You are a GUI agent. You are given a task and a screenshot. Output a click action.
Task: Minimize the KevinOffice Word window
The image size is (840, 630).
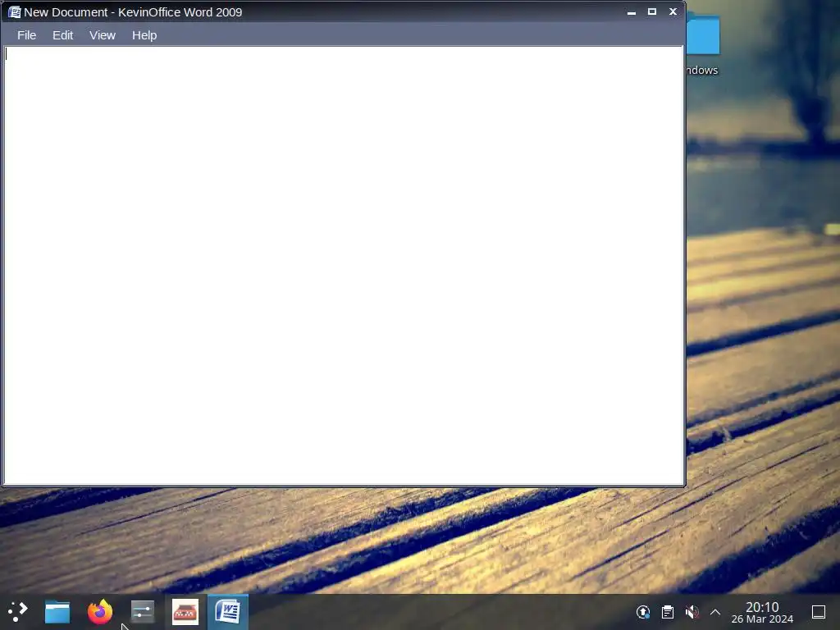click(x=632, y=11)
